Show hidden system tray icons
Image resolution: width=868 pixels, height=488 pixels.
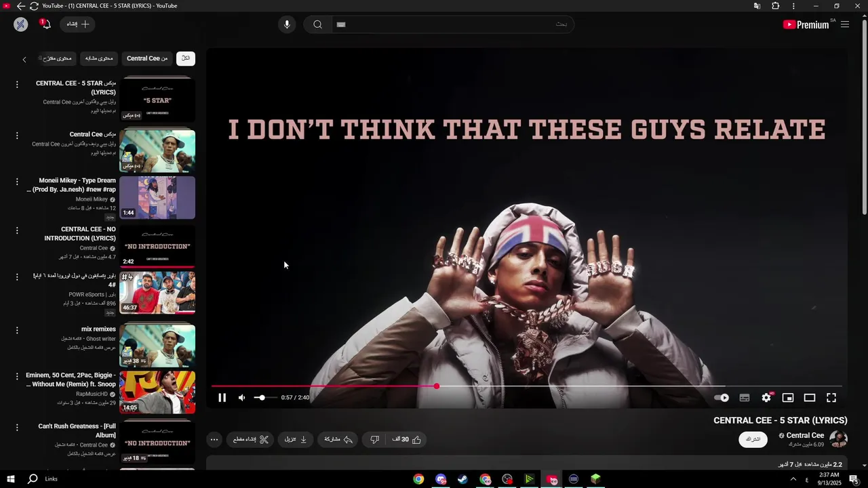793,479
